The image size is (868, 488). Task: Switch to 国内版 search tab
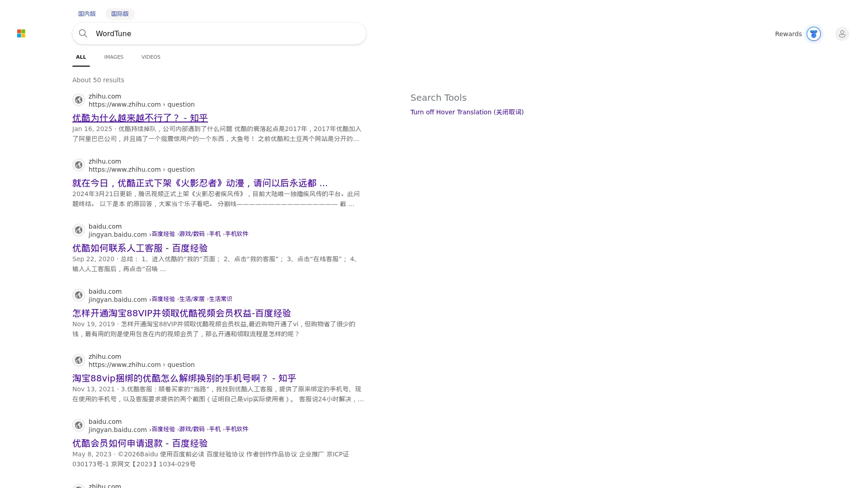pyautogui.click(x=87, y=14)
